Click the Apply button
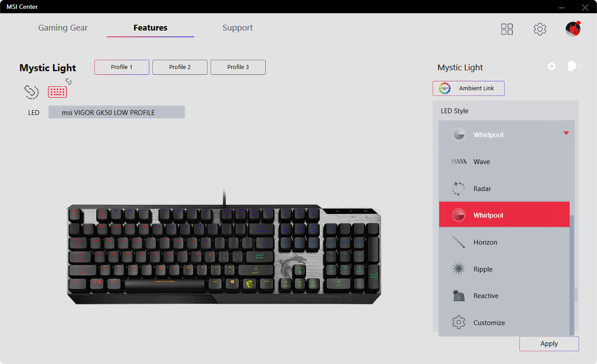 click(549, 344)
